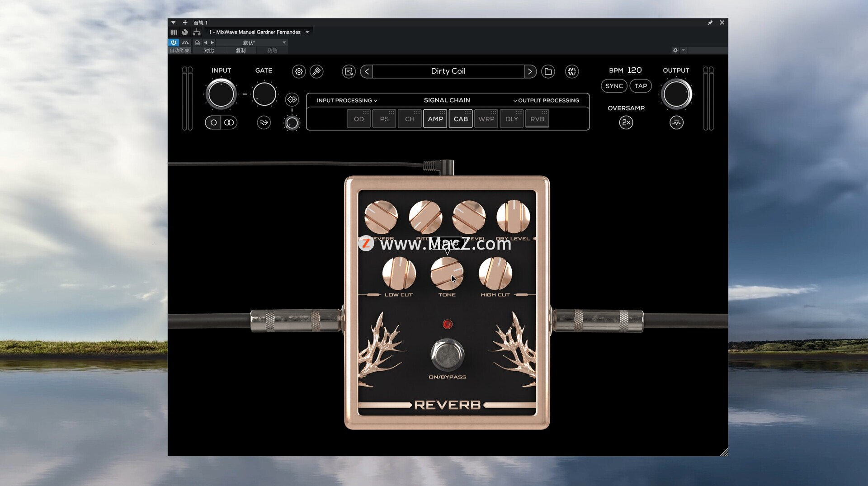868x486 pixels.
Task: Toggle the plugin power bypass button
Action: click(174, 42)
